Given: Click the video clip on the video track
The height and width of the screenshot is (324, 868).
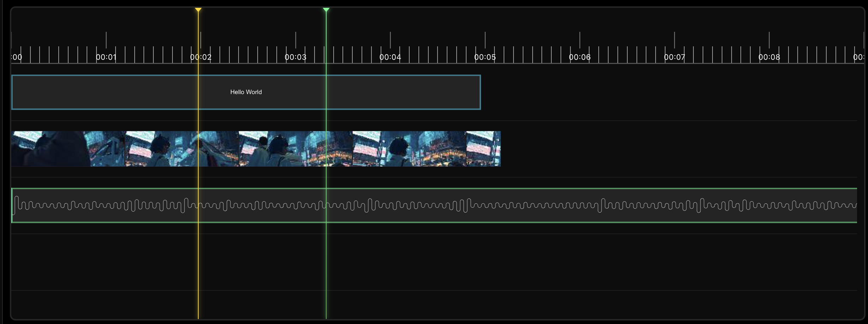Looking at the screenshot, I should [247, 149].
